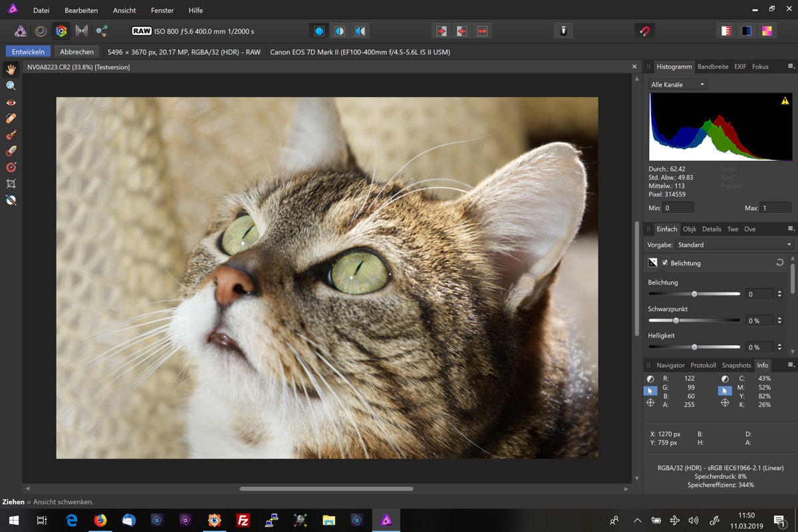Open the Histogramm panel options menu

click(x=791, y=66)
